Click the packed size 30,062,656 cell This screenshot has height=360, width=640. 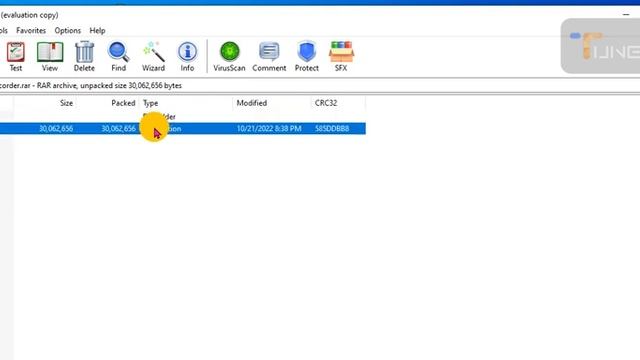tap(118, 129)
